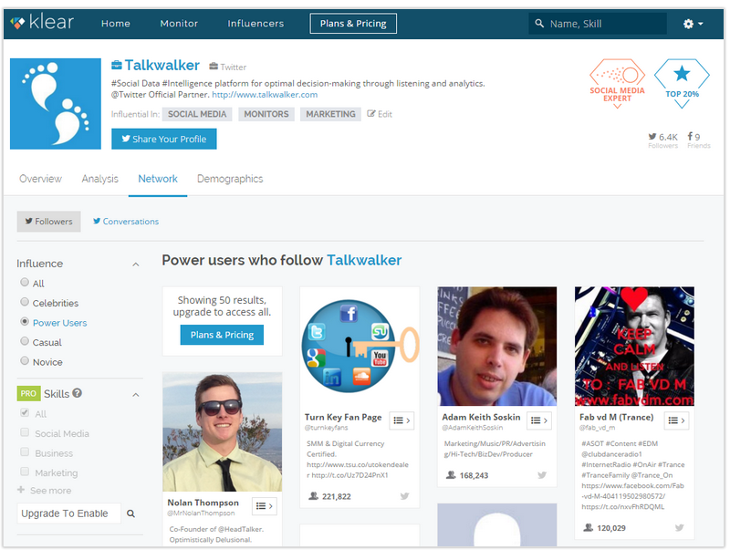Click the PRO badge next to Skills
The image size is (730, 560).
[x=28, y=393]
